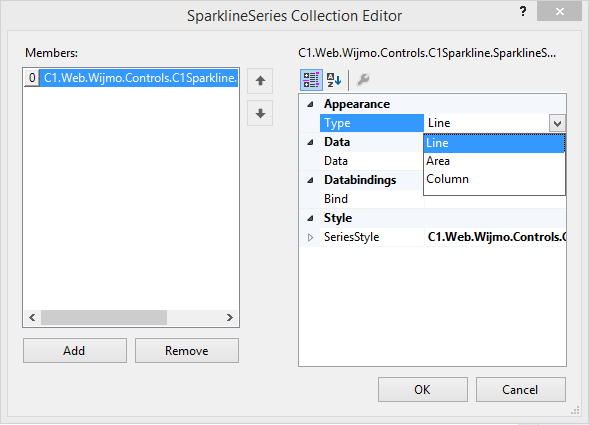Image resolution: width=589 pixels, height=425 pixels.
Task: Open Property Pages wrench icon
Action: pos(363,80)
